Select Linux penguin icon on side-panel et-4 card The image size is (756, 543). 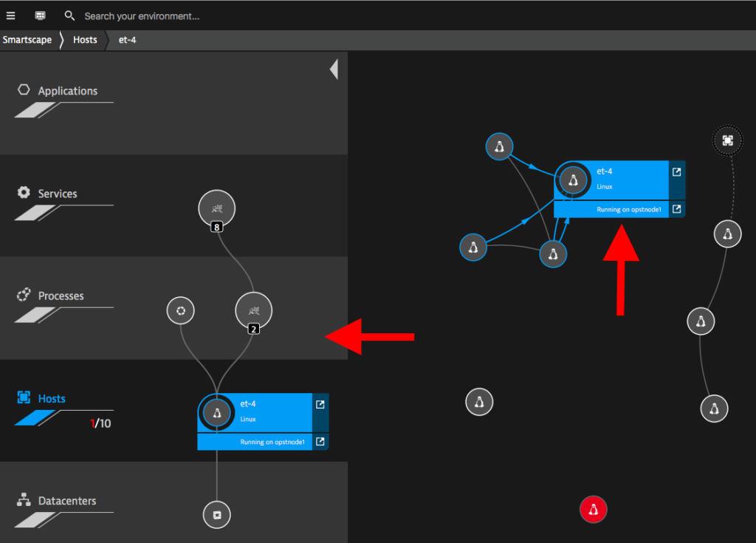click(217, 413)
